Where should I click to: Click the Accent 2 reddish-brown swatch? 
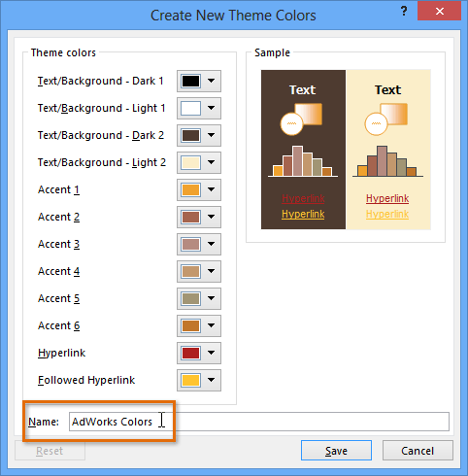[190, 217]
